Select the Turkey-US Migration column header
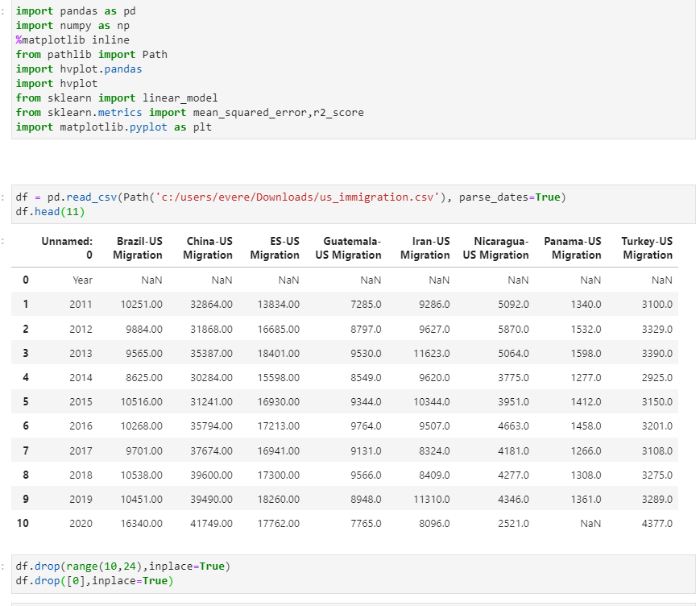Image resolution: width=700 pixels, height=606 pixels. tap(647, 248)
